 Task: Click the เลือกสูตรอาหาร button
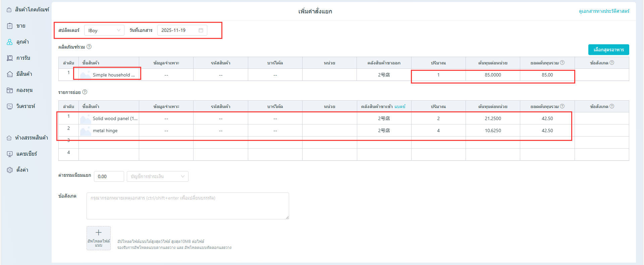pyautogui.click(x=608, y=50)
